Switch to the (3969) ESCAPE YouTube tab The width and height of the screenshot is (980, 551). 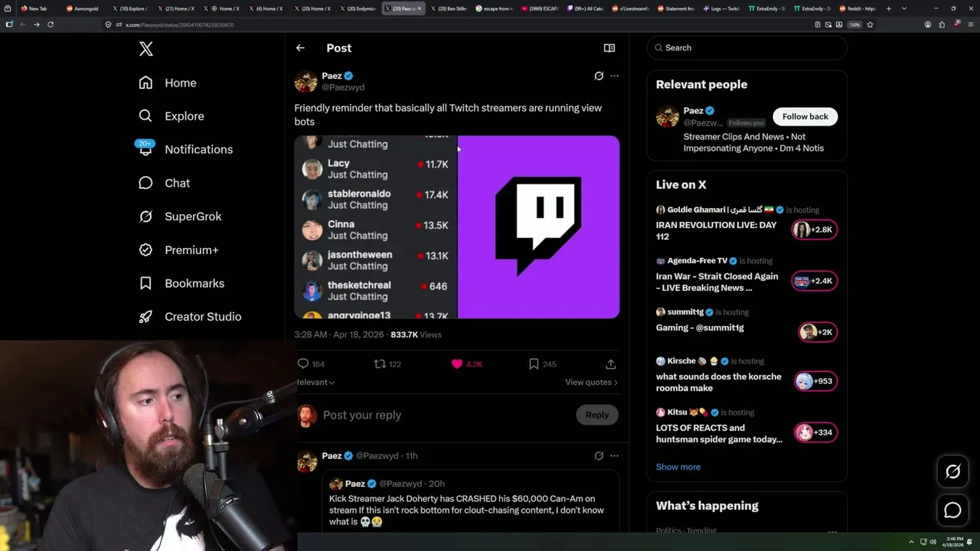pos(539,8)
